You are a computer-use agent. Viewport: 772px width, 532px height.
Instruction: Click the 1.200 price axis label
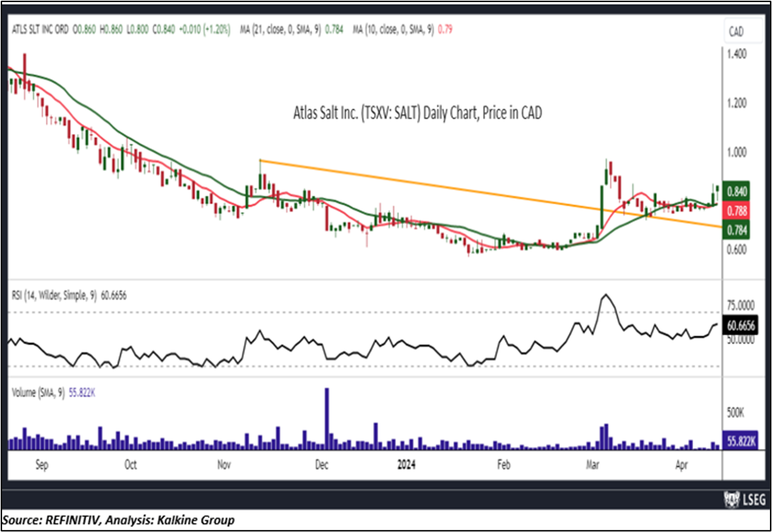point(737,104)
